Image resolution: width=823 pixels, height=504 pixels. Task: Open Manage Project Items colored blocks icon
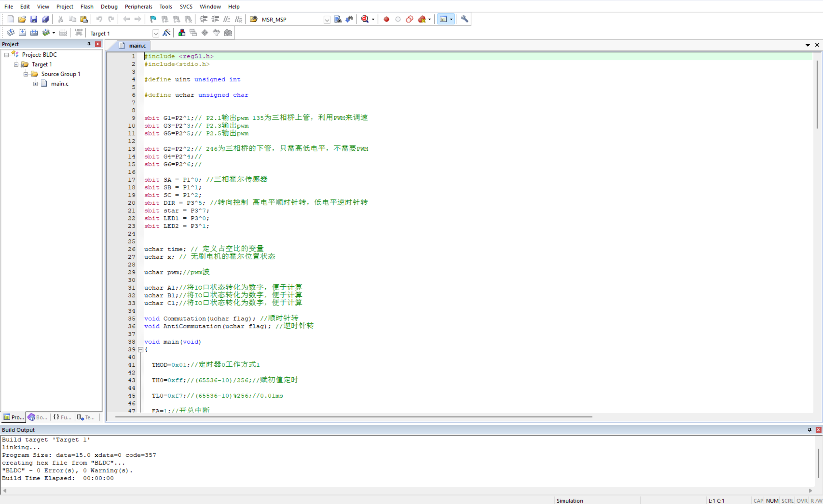182,33
